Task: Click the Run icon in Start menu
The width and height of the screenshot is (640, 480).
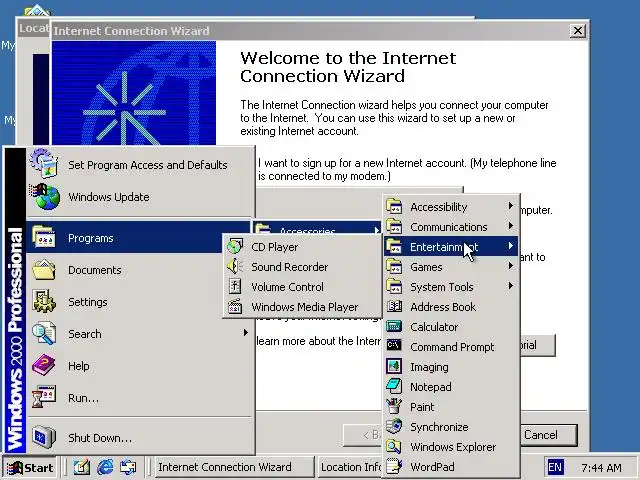Action: 44,397
